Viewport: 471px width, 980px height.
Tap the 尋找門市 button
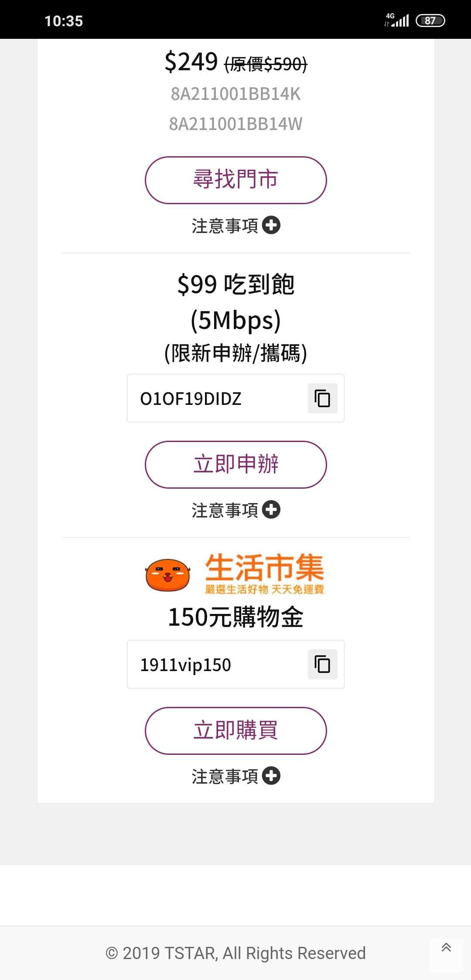tap(235, 180)
